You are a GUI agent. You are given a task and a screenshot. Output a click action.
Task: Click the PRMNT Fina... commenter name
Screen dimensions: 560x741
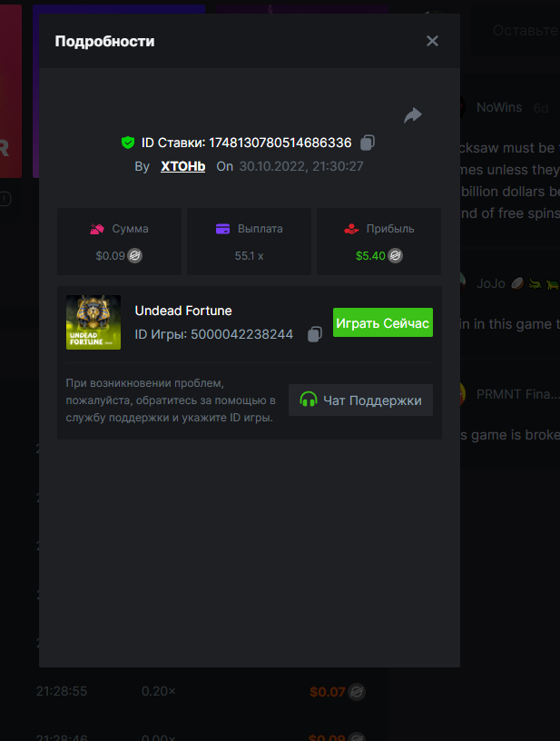[517, 395]
